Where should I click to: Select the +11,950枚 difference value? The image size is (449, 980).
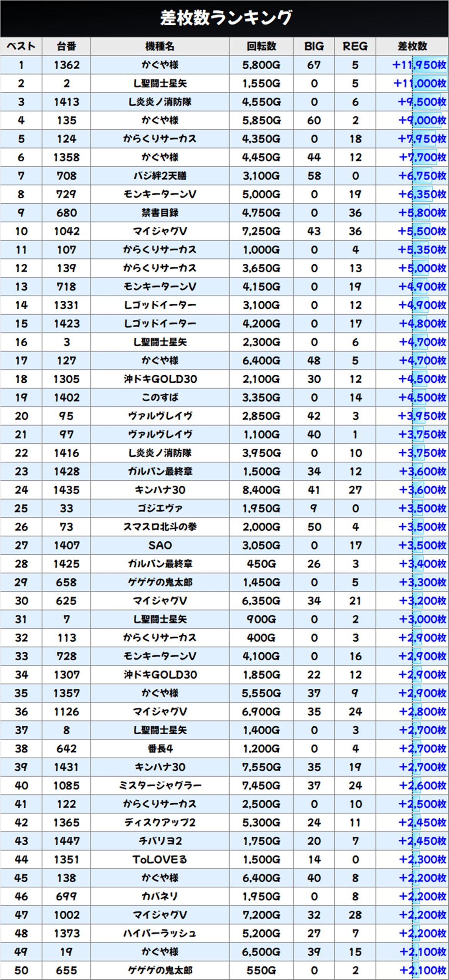pos(419,65)
